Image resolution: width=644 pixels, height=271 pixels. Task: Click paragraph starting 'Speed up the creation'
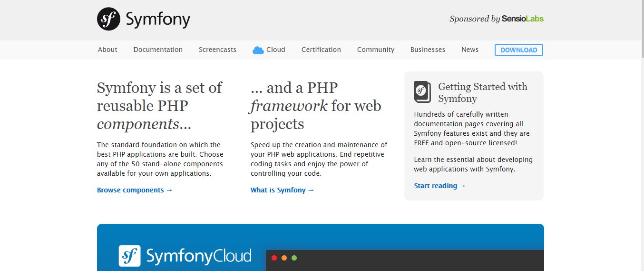(x=319, y=159)
